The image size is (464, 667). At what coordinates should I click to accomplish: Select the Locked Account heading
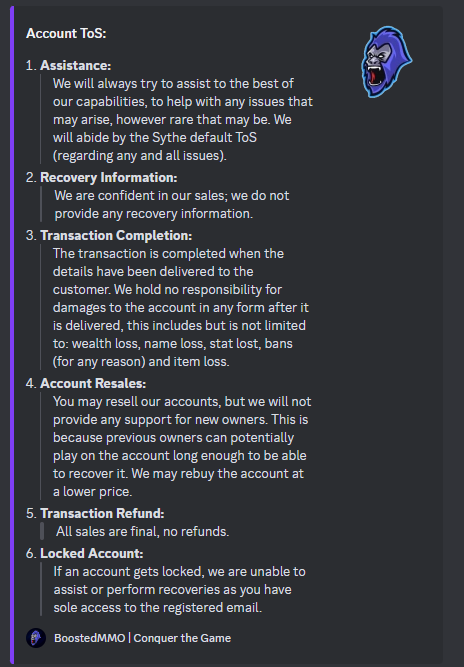tap(91, 553)
